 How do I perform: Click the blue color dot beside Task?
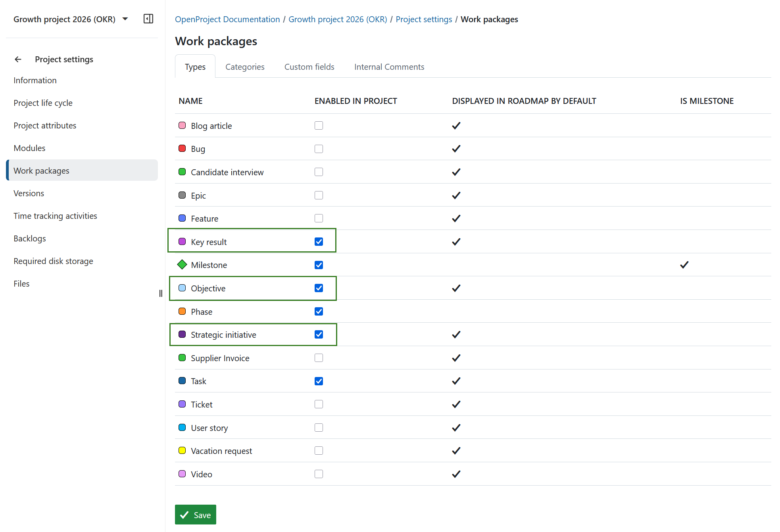point(182,381)
